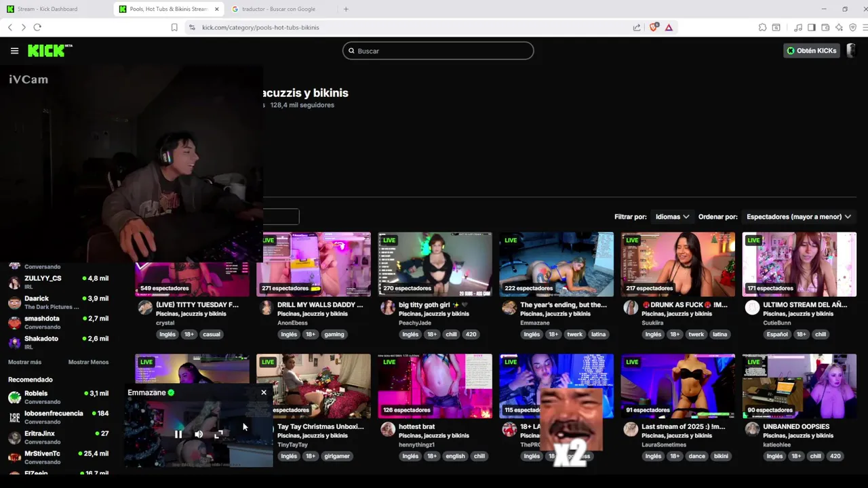Open the Brave Wallet icon
The width and height of the screenshot is (868, 488).
[825, 27]
